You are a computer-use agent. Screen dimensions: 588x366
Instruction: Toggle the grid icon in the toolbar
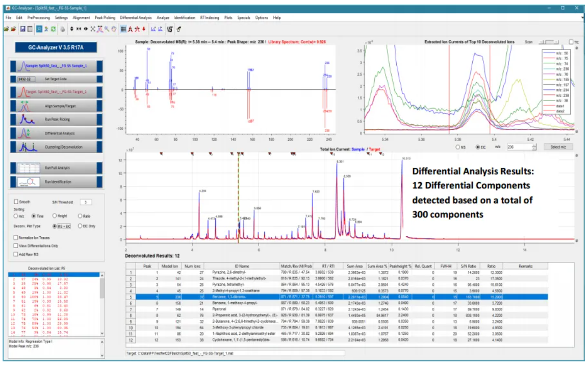[123, 29]
